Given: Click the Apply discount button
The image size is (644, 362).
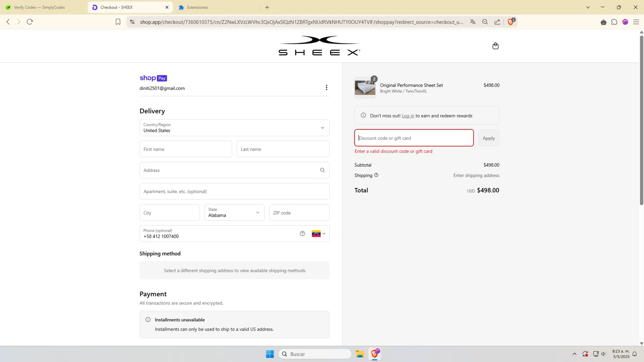Looking at the screenshot, I should tap(489, 138).
